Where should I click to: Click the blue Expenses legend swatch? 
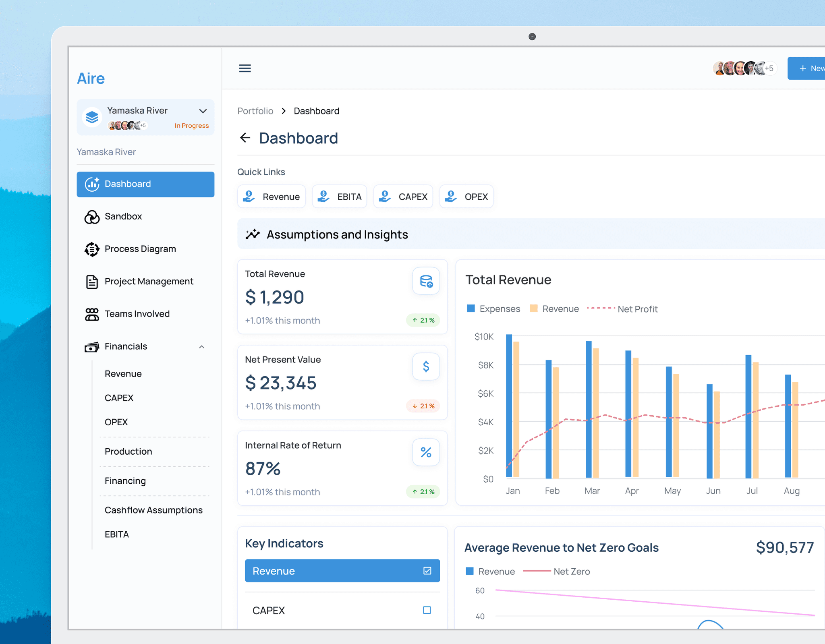coord(471,309)
